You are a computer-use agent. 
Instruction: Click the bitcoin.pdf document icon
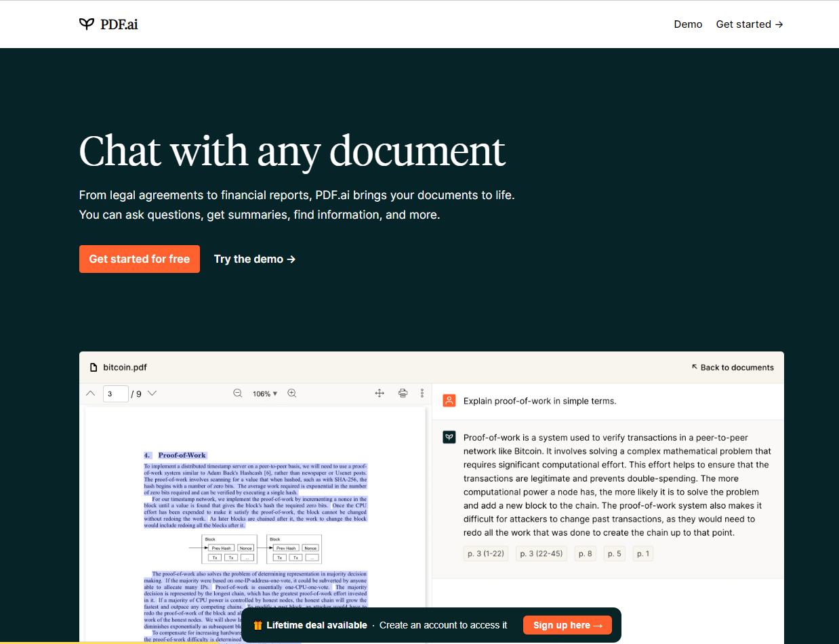pyautogui.click(x=94, y=367)
